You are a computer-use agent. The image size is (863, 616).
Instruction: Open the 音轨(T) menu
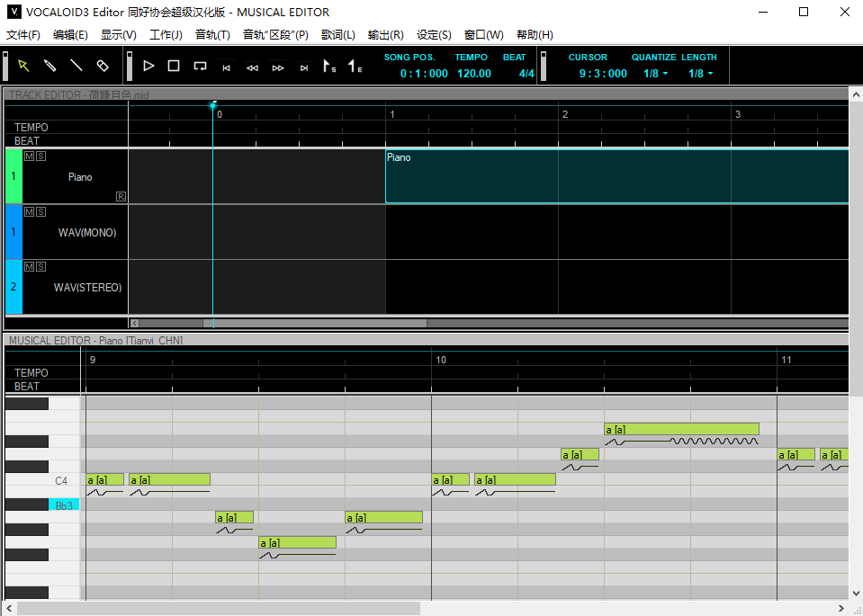tap(212, 35)
